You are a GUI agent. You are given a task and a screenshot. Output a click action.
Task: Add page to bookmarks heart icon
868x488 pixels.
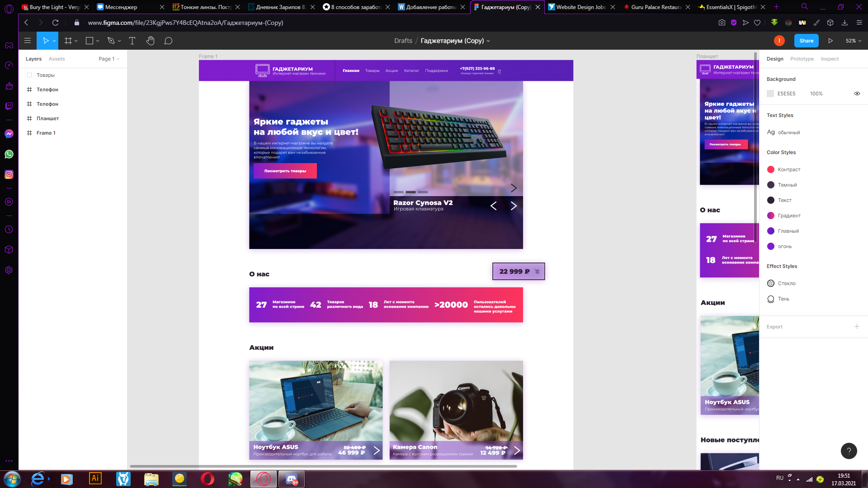(757, 23)
